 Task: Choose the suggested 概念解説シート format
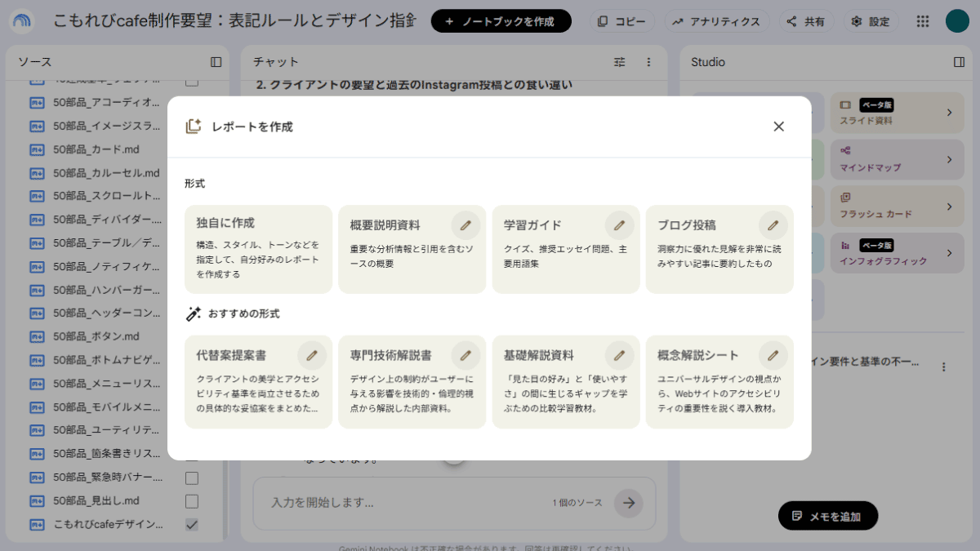[x=719, y=381]
